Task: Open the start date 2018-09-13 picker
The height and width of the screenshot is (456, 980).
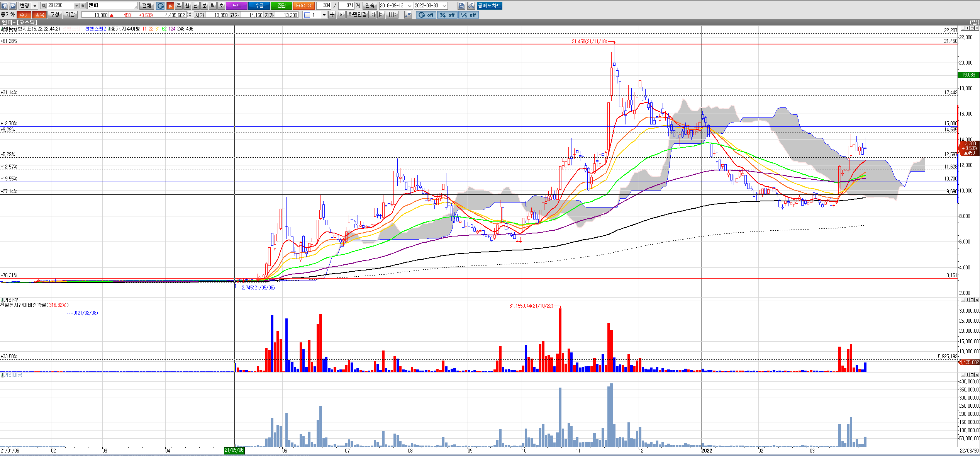Action: [410, 5]
